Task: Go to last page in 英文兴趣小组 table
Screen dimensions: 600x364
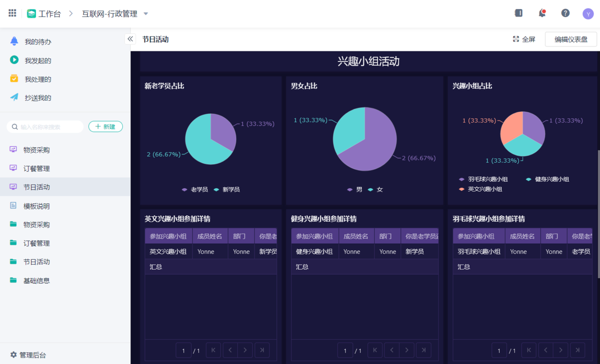Action: coord(262,351)
